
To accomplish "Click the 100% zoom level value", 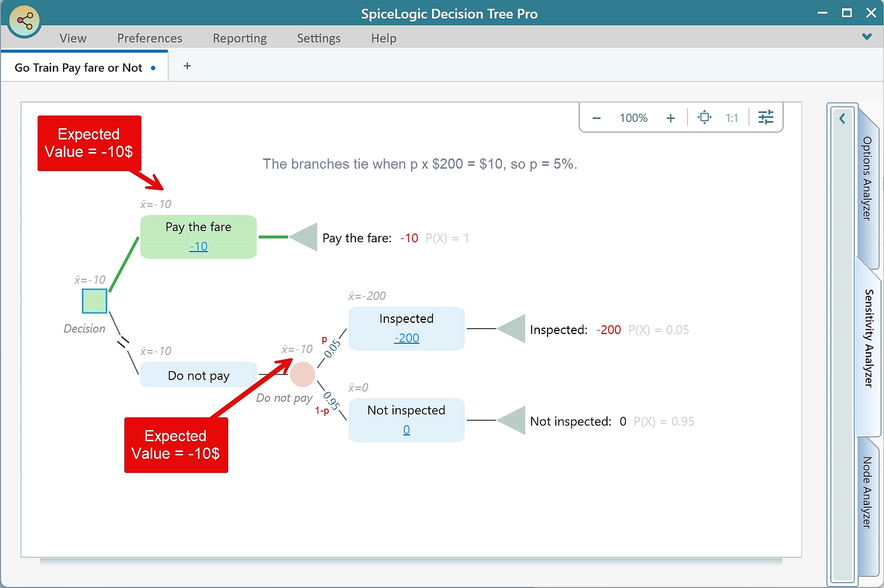I will click(634, 118).
